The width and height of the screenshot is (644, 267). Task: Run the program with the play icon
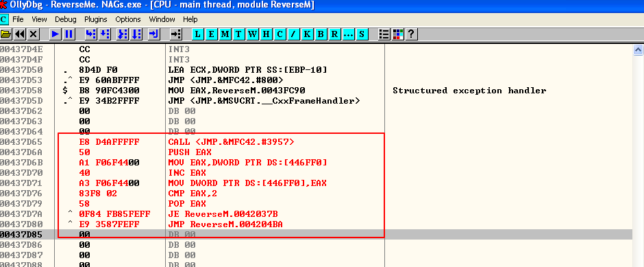pyautogui.click(x=55, y=34)
